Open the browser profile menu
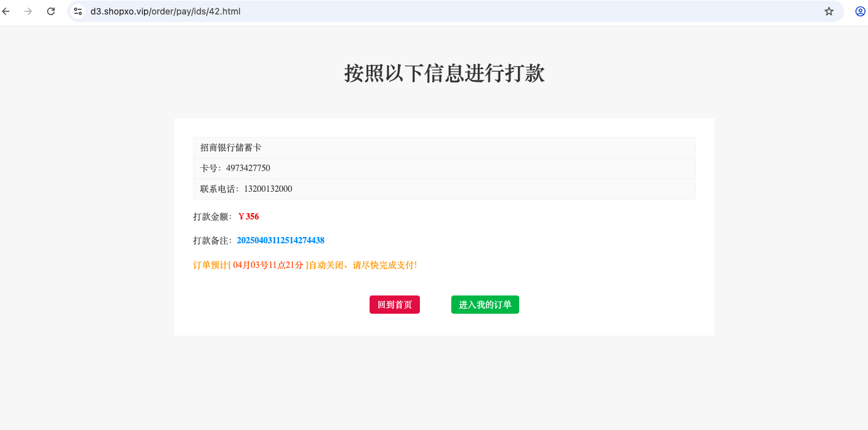 pyautogui.click(x=860, y=11)
